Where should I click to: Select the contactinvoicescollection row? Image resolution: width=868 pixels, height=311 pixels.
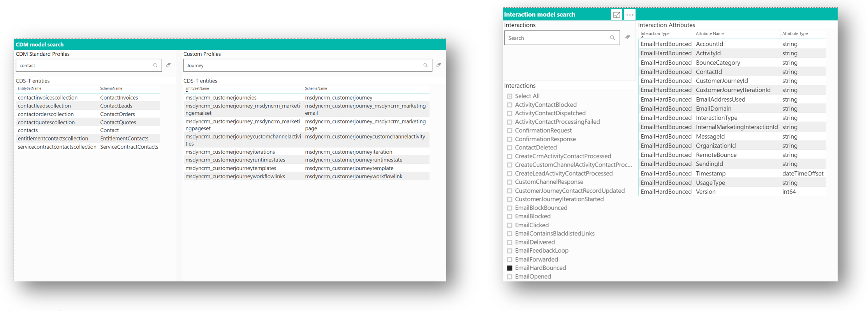[88, 98]
